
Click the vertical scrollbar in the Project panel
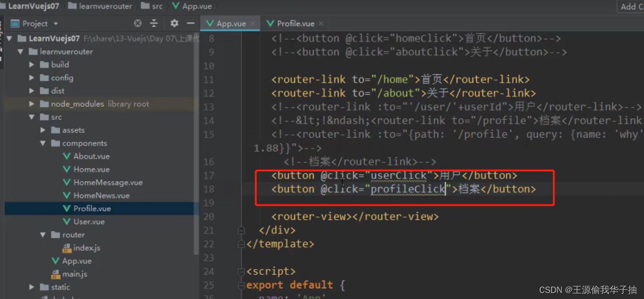point(197,138)
